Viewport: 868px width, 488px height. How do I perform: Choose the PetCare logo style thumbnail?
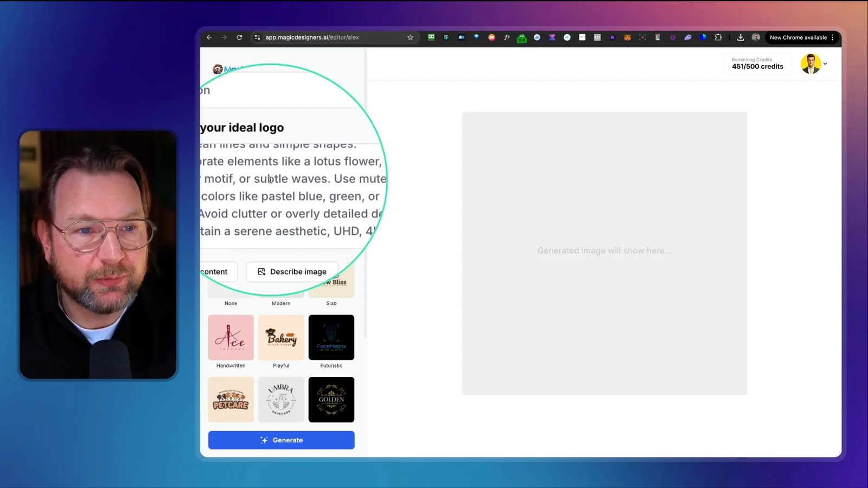click(231, 400)
